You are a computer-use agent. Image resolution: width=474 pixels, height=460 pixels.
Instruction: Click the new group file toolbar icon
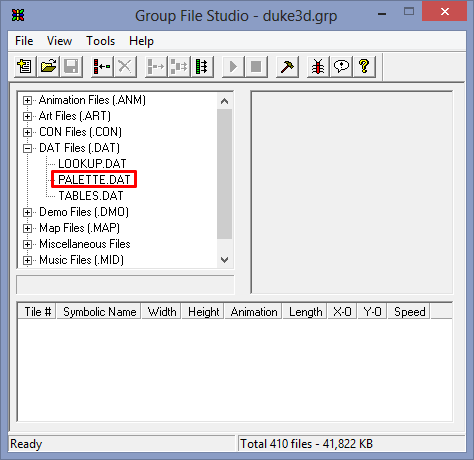point(25,67)
